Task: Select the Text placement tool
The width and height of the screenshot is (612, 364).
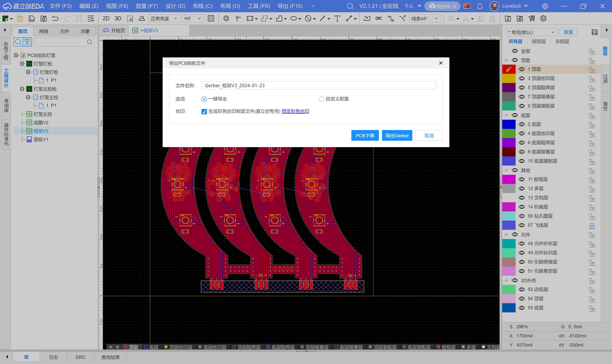Action: tap(337, 18)
